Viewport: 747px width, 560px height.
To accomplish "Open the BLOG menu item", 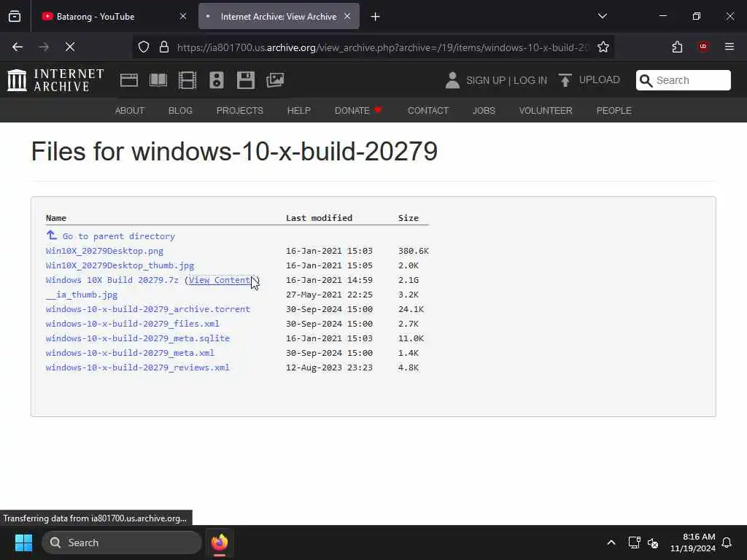I will pos(181,111).
